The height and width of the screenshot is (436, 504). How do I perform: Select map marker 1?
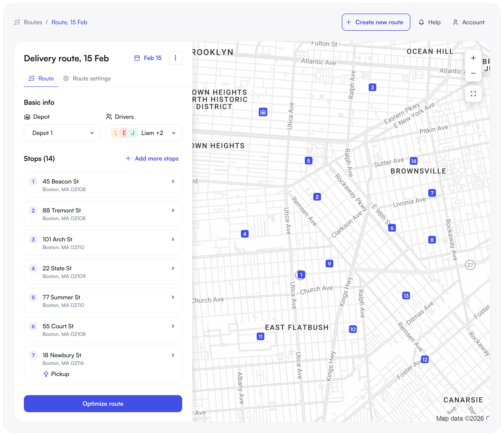click(301, 275)
